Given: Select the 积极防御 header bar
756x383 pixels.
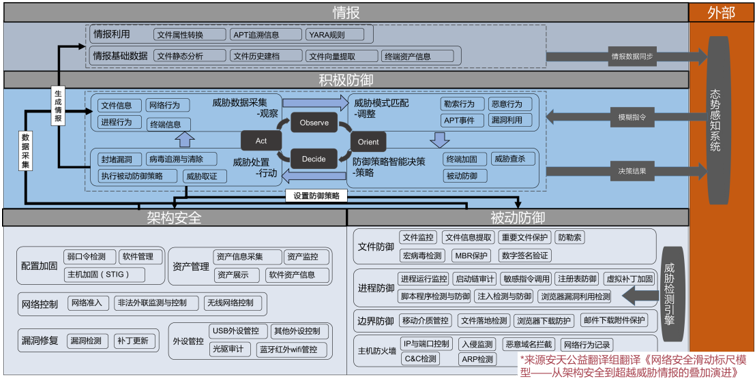Looking at the screenshot, I should pyautogui.click(x=346, y=80).
